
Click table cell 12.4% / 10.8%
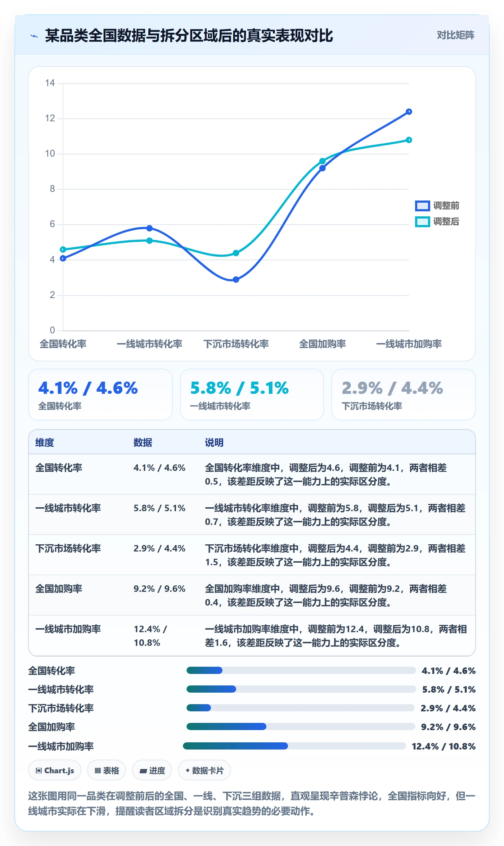pos(150,636)
